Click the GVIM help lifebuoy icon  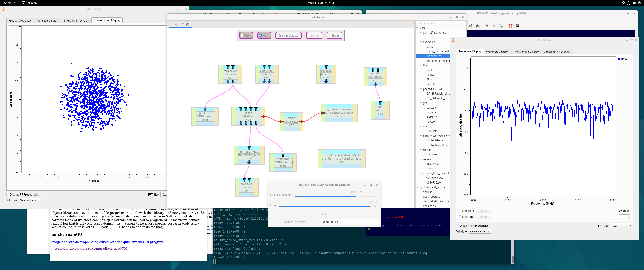click(x=510, y=26)
